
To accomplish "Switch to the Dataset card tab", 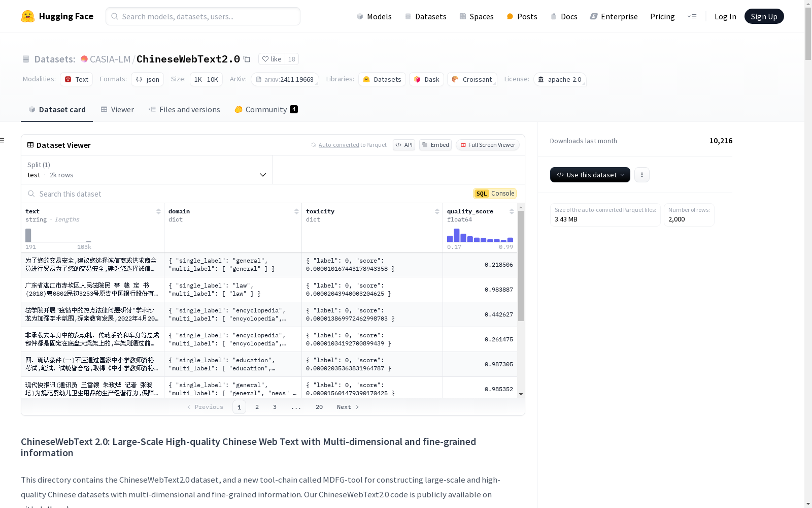I will (x=57, y=110).
